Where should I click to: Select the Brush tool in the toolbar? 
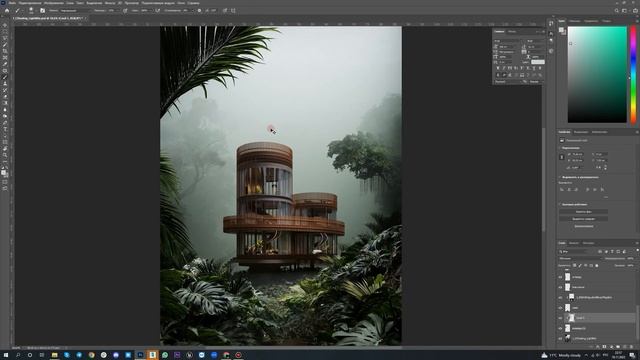[5, 77]
